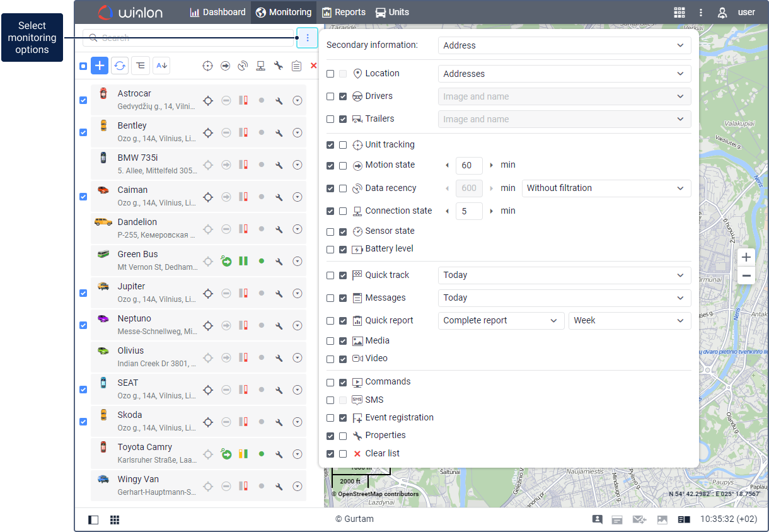
Task: Open the Dashboard tab
Action: pos(217,12)
